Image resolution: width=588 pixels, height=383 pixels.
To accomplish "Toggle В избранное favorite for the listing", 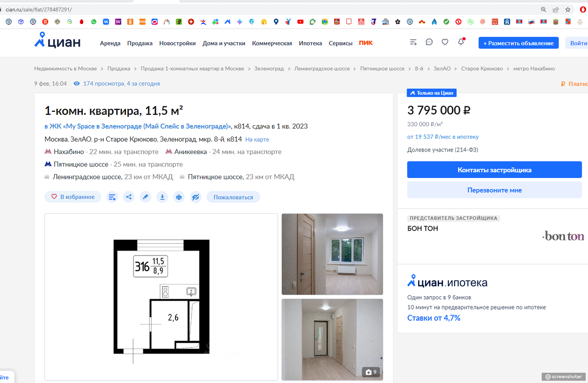I will pos(73,197).
